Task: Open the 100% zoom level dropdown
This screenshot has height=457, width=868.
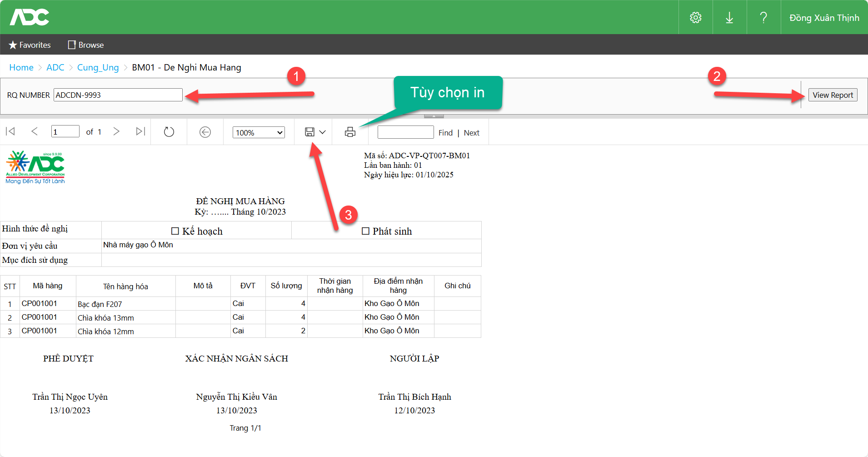Action: tap(259, 132)
